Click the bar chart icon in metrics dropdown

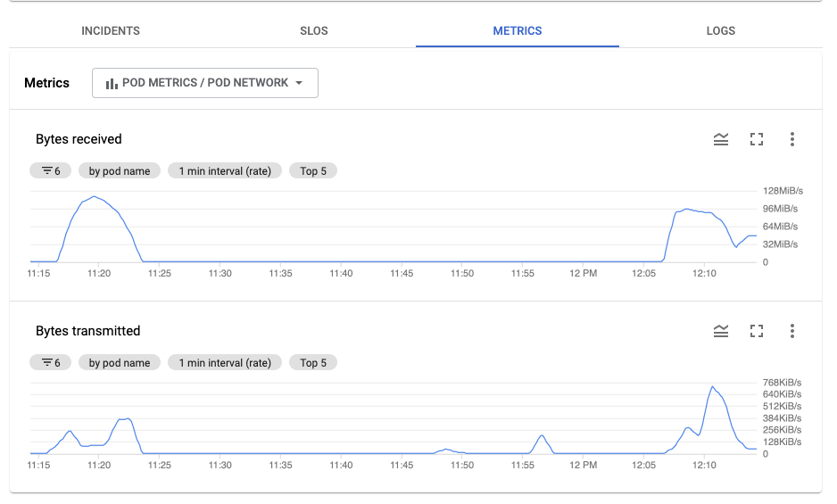(x=112, y=84)
